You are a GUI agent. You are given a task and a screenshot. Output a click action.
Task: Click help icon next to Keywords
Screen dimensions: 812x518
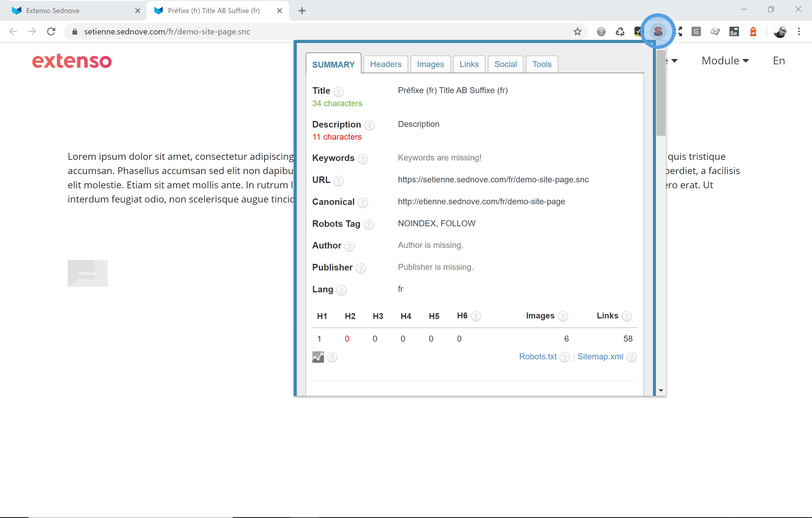click(x=362, y=159)
